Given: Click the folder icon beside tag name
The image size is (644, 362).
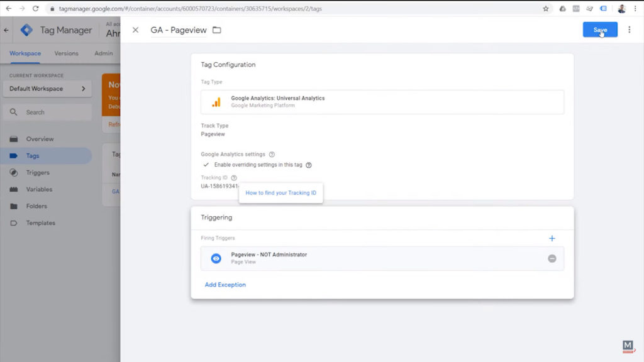Looking at the screenshot, I should pyautogui.click(x=217, y=30).
